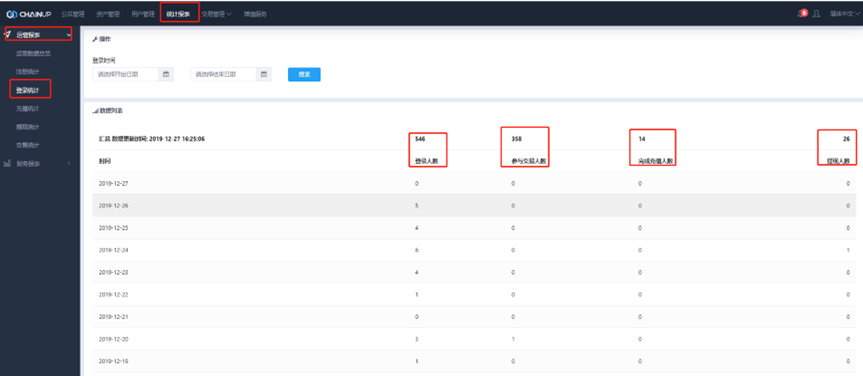863x376 pixels.
Task: Click the bar chart icon beside 财务报表
Action: pyautogui.click(x=7, y=164)
